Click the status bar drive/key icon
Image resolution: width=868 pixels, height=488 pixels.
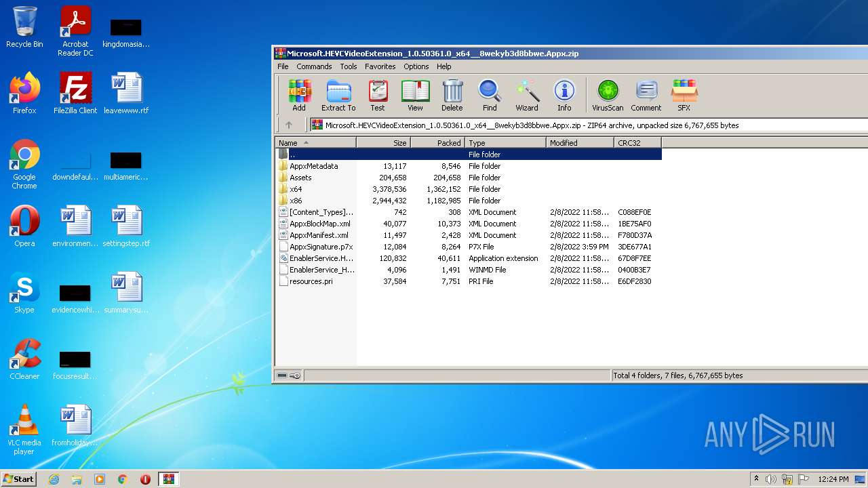tap(289, 375)
